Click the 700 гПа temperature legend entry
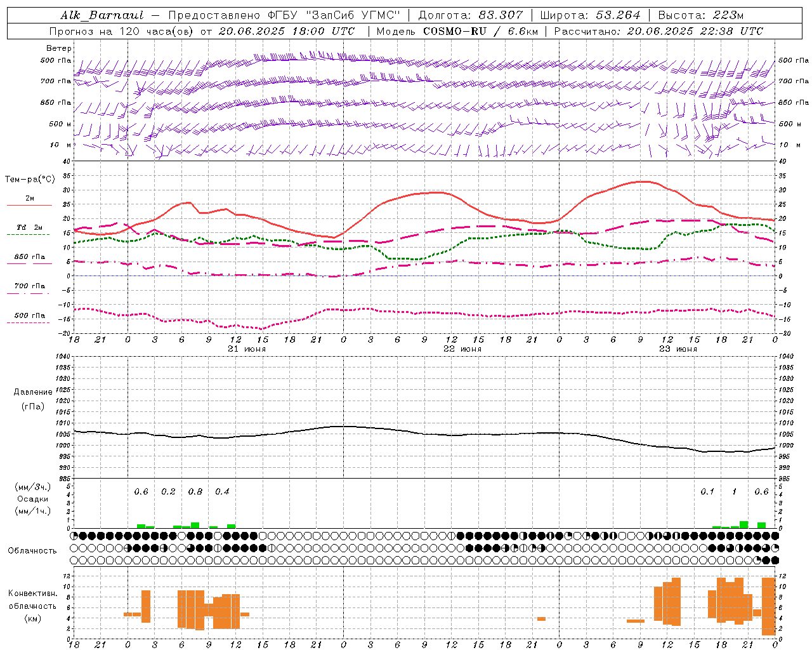The image size is (812, 650). click(x=29, y=288)
